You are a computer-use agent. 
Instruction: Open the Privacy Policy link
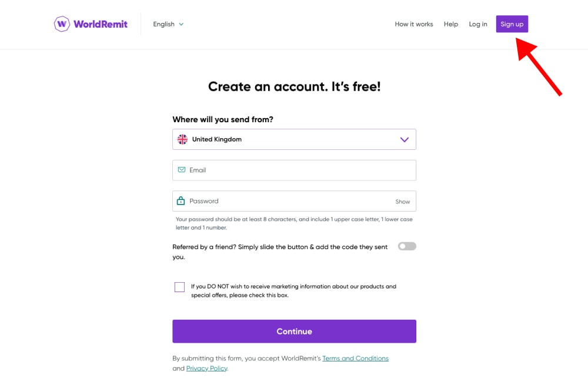206,368
